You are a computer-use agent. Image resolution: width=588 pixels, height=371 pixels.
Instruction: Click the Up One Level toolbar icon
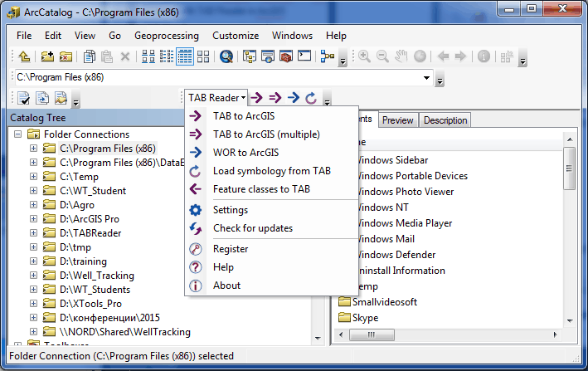pyautogui.click(x=24, y=56)
